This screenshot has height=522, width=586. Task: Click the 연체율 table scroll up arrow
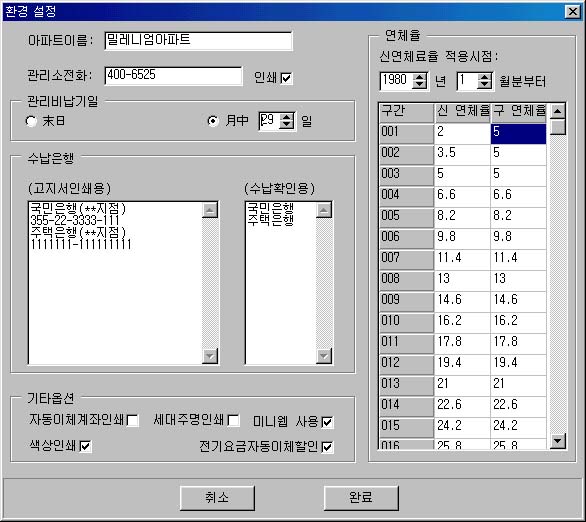558,111
